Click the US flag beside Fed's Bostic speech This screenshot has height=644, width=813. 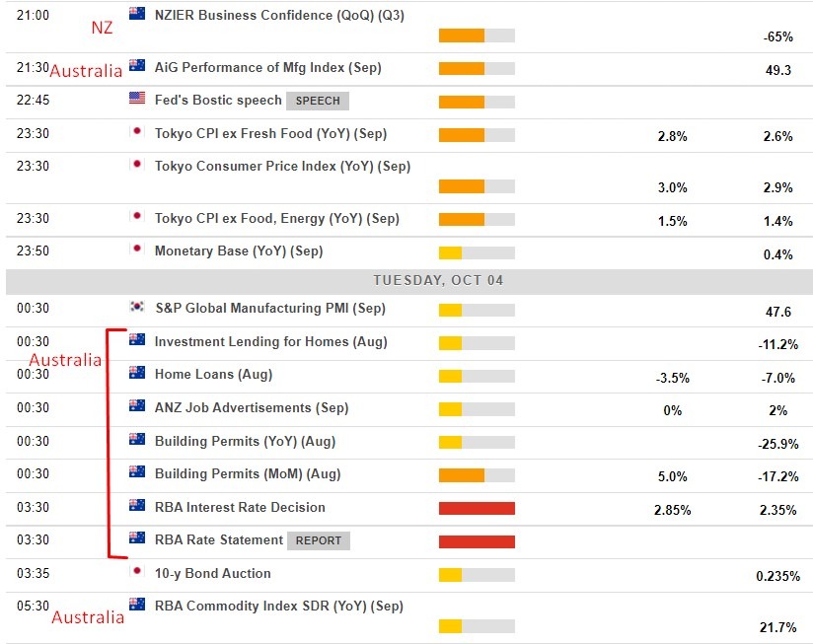(x=136, y=99)
